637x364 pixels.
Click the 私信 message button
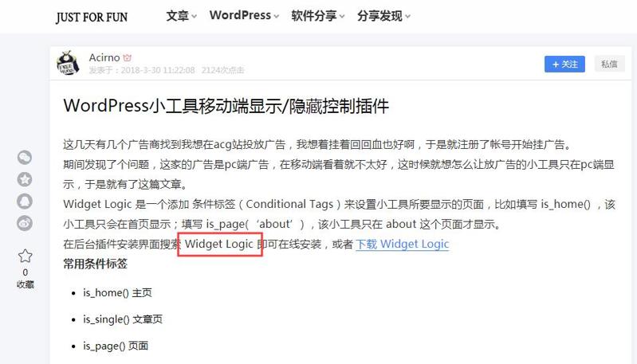tap(609, 64)
